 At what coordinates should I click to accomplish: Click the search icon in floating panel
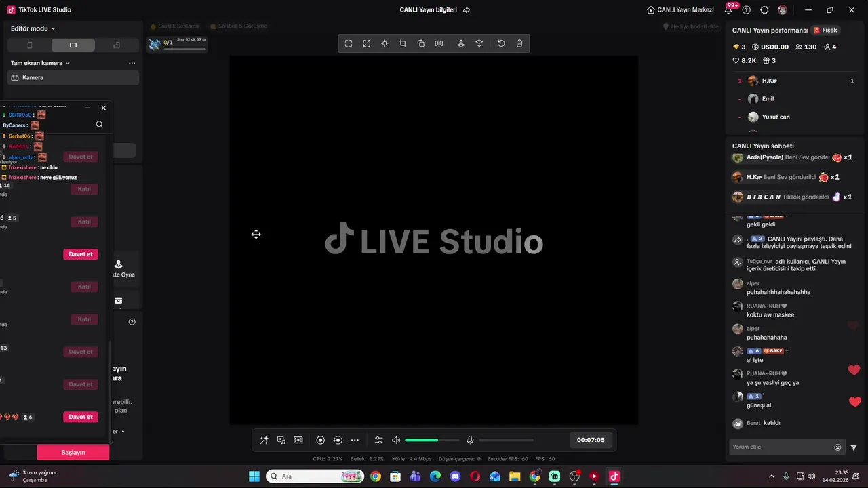[100, 124]
